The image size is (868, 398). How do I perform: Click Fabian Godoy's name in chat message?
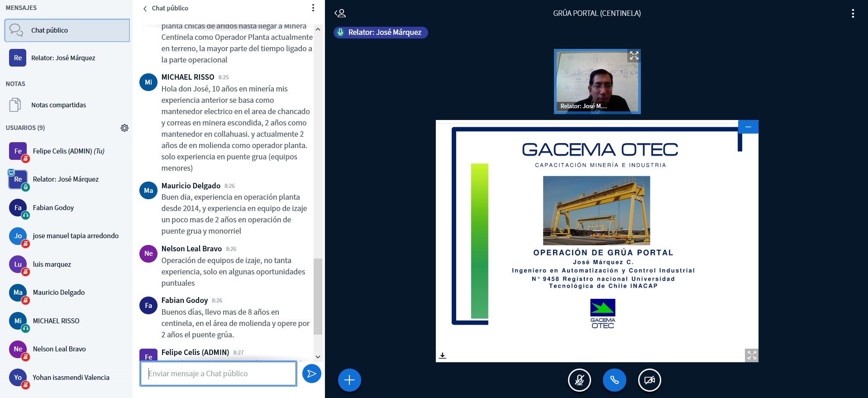point(185,300)
